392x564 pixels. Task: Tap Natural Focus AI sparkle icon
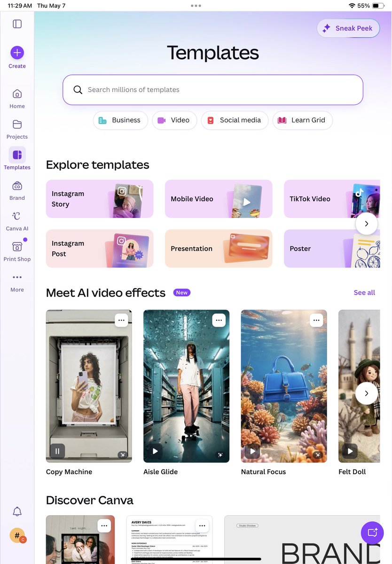pos(318,455)
